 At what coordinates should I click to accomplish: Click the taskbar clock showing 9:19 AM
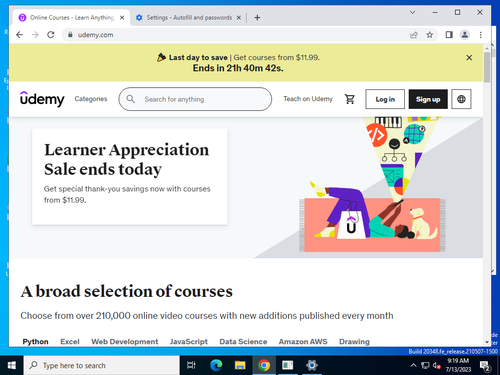[x=458, y=365]
